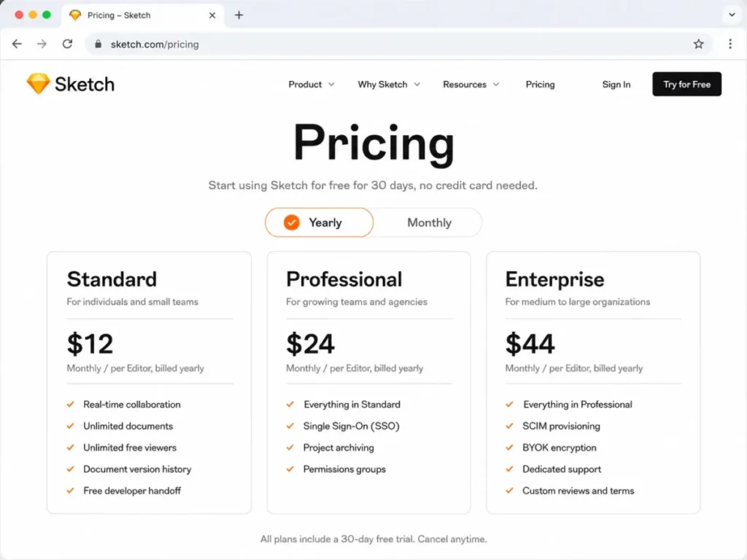Click the Sketch diamond logo icon
Image resolution: width=747 pixels, height=560 pixels.
[38, 84]
